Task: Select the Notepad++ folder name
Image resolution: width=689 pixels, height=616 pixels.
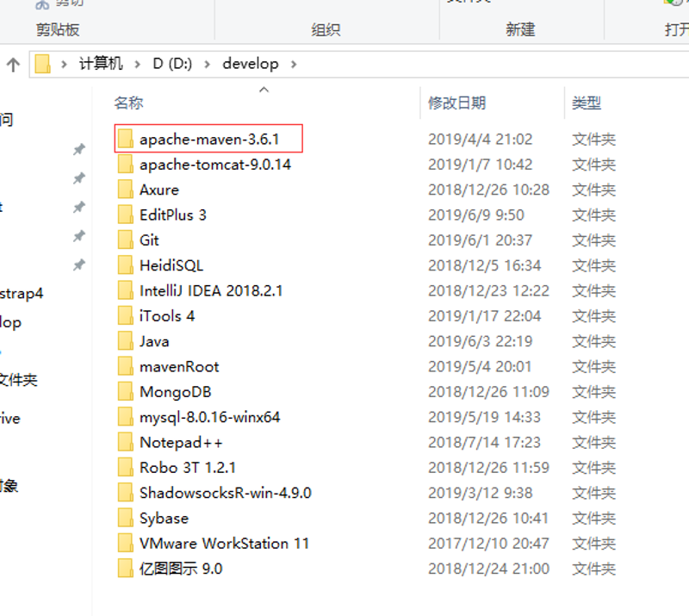Action: [x=181, y=443]
